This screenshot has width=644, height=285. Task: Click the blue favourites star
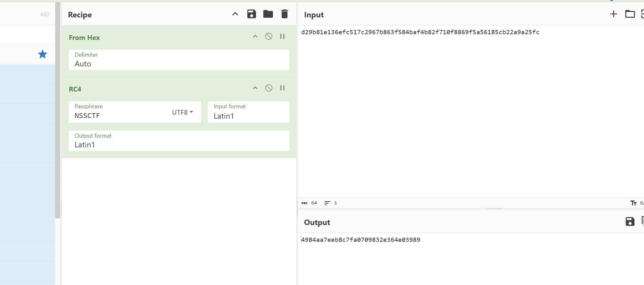click(43, 54)
